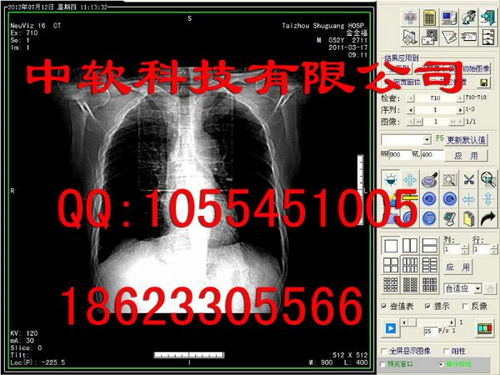
Task: Select the magnifier glass lens tool
Action: click(429, 180)
